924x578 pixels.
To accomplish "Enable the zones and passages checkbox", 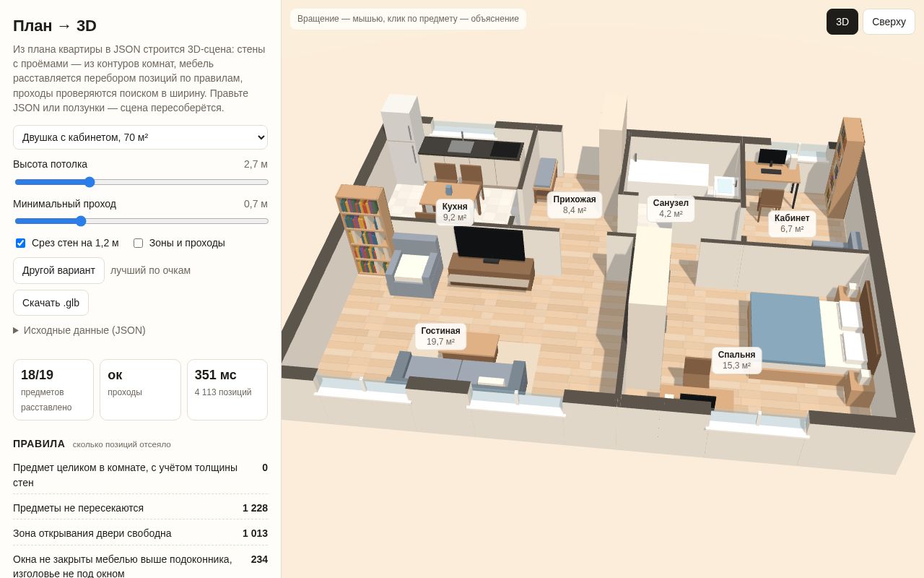I will coord(139,243).
